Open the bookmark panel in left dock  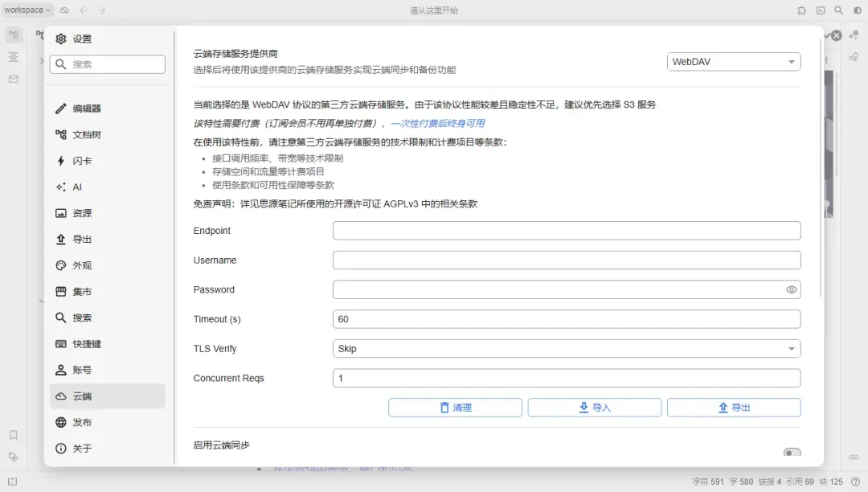pyautogui.click(x=14, y=435)
